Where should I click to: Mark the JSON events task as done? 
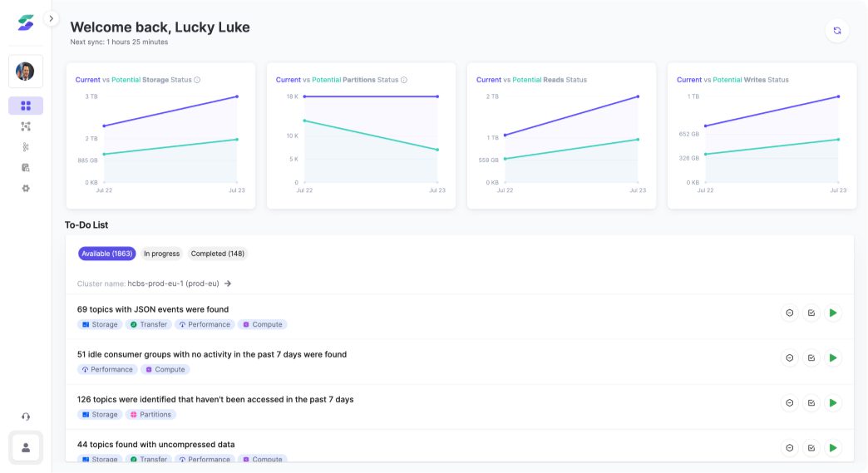(x=811, y=313)
